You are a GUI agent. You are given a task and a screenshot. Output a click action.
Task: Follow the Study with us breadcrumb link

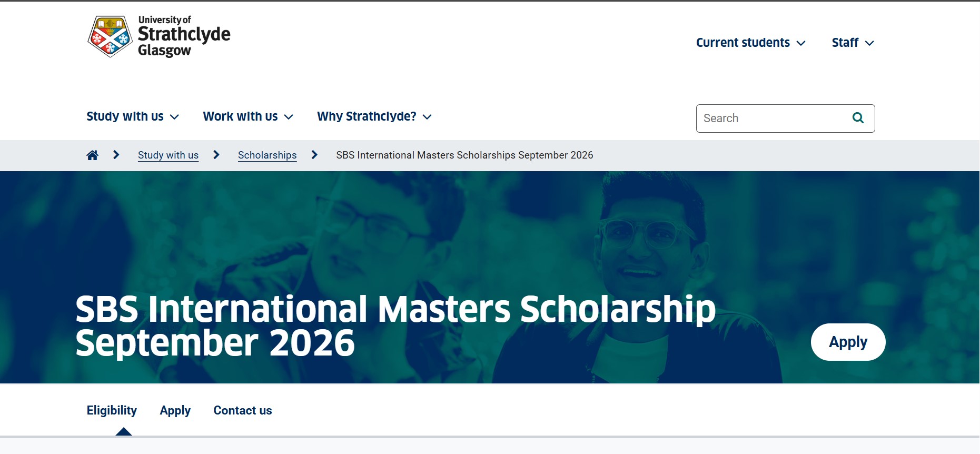point(168,155)
